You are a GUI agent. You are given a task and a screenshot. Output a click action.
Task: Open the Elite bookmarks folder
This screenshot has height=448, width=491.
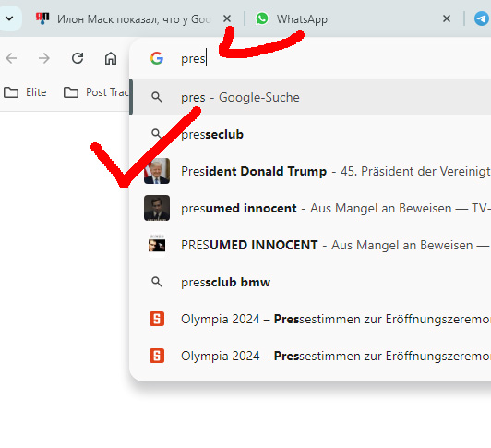[25, 92]
